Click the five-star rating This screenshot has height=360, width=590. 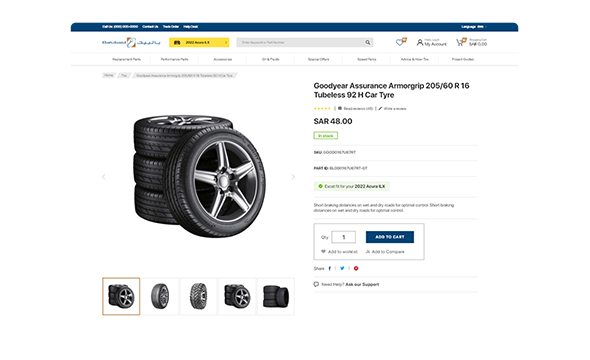[x=322, y=108]
